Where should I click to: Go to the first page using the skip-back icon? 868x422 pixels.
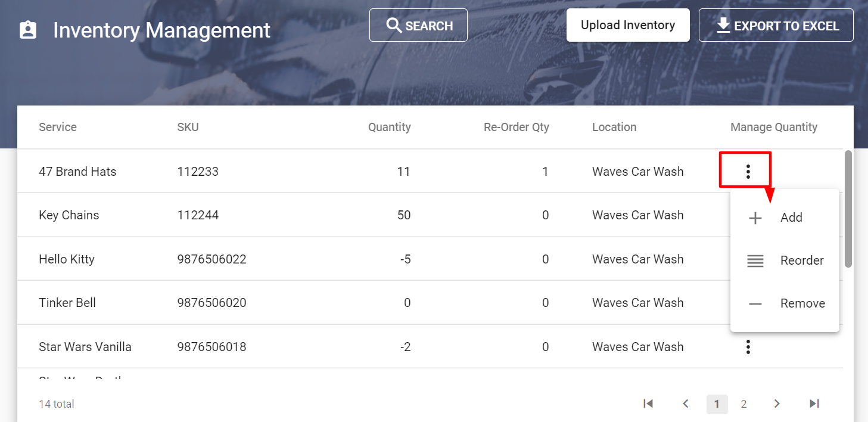click(x=648, y=404)
